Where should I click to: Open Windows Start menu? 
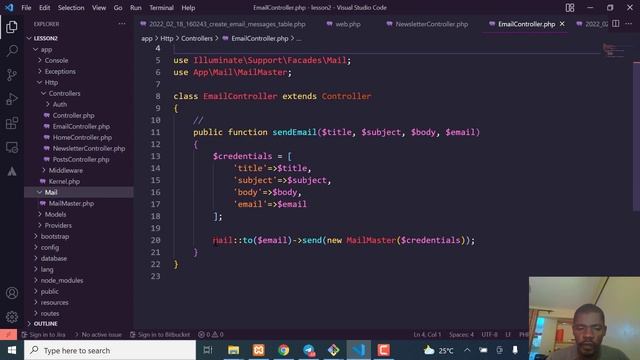(x=12, y=350)
